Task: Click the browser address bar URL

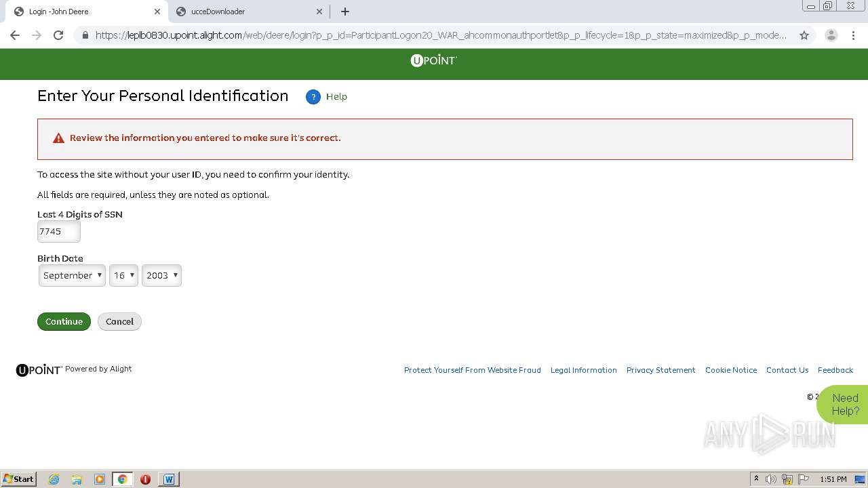Action: [441, 35]
